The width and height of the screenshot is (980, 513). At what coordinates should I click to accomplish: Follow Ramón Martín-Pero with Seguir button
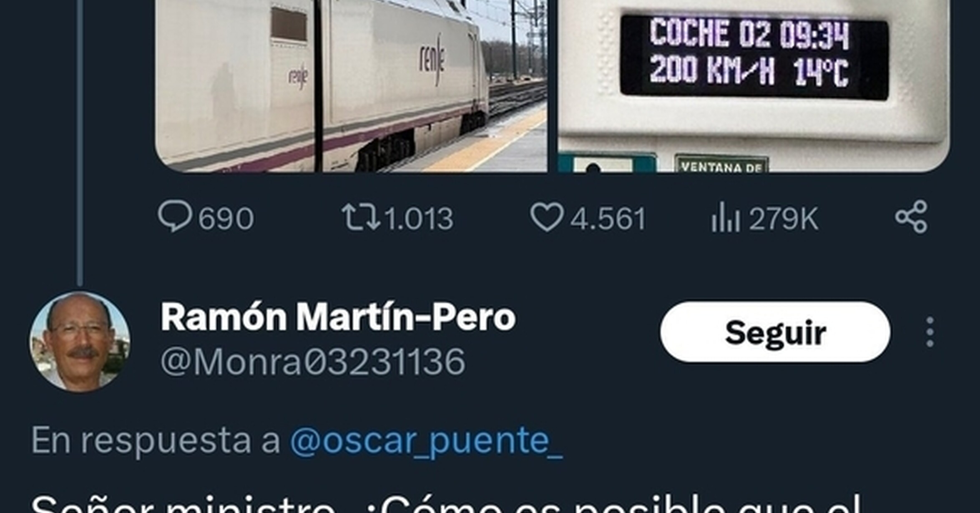(775, 332)
